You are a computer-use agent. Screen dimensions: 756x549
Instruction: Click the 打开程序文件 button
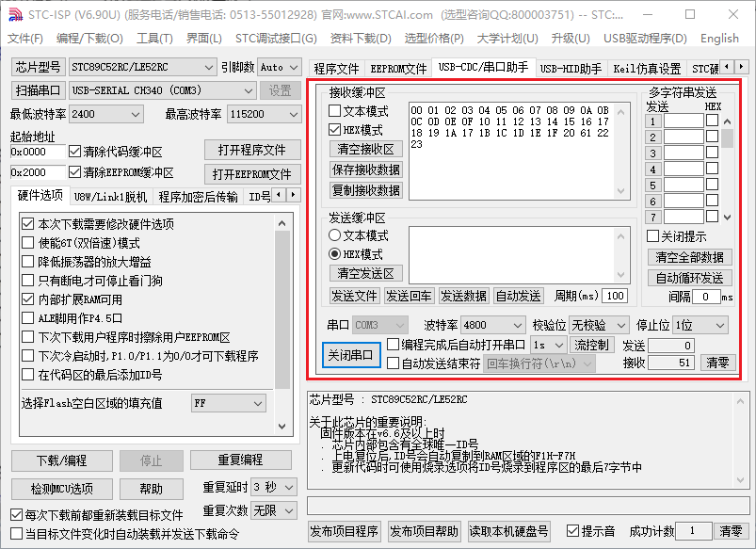coord(251,151)
